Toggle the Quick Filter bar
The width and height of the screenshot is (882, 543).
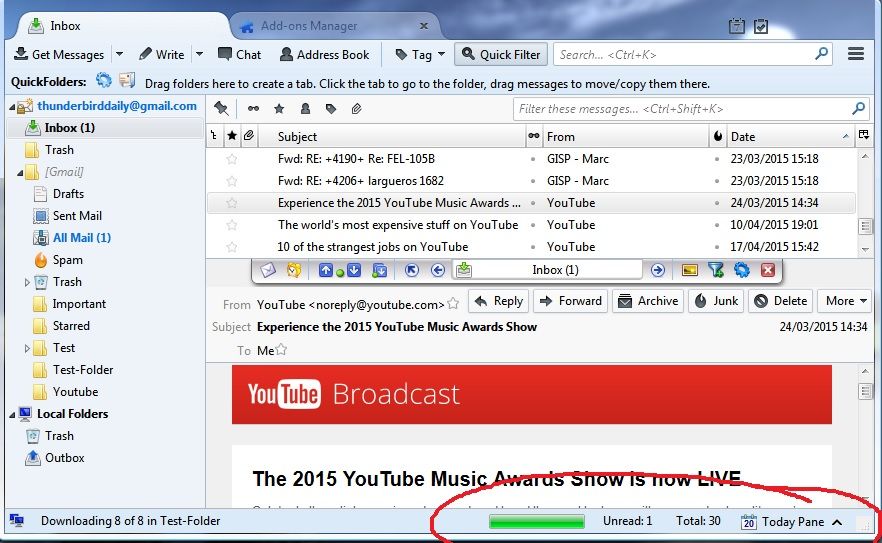coord(501,55)
